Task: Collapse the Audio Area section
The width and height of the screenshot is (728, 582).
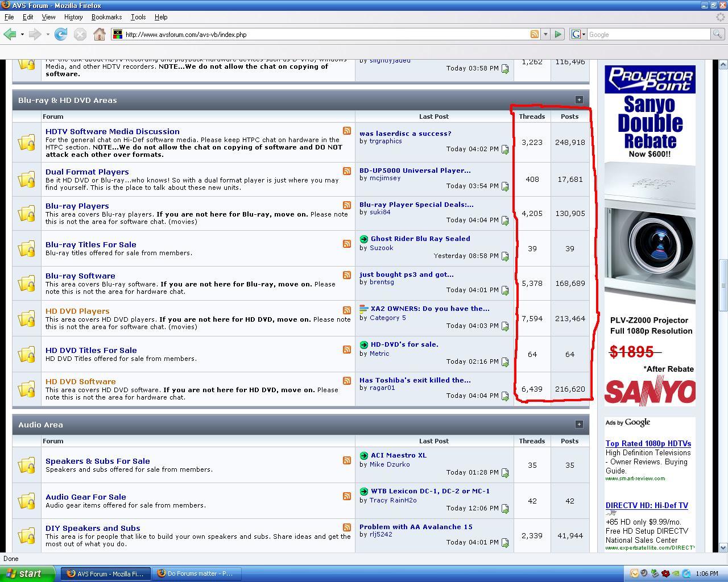Action: tap(579, 425)
